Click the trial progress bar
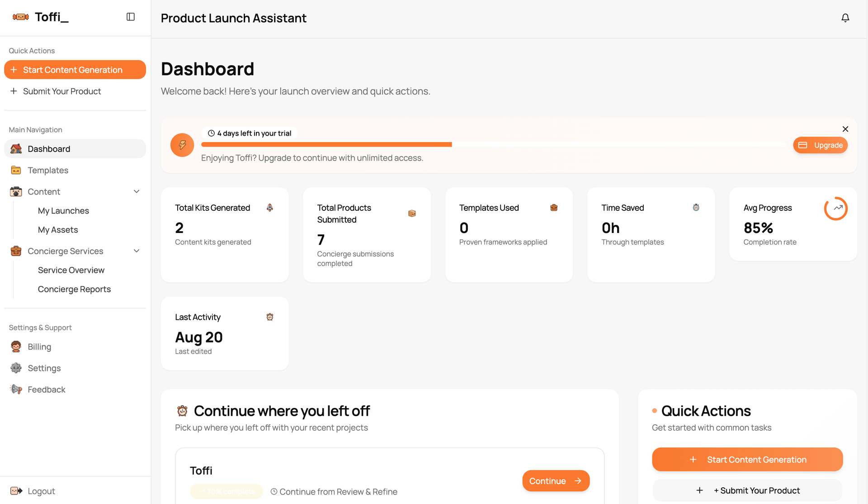The height and width of the screenshot is (504, 868). [x=493, y=144]
